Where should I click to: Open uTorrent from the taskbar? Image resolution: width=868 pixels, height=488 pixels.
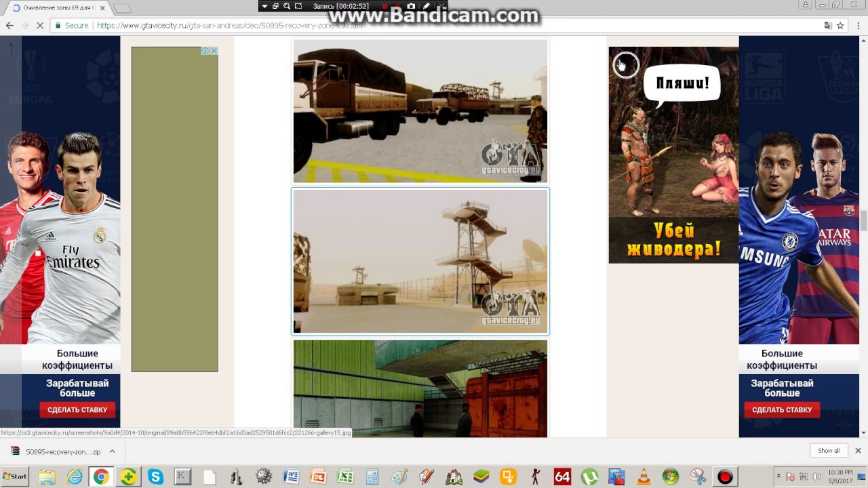(x=589, y=476)
